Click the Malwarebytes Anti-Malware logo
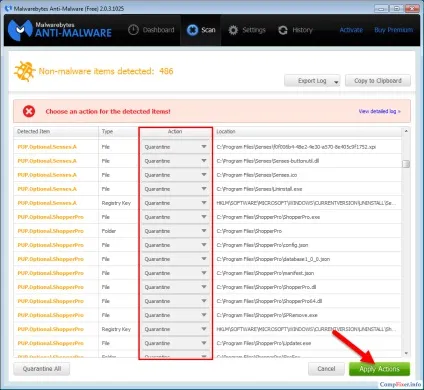This screenshot has height=390, width=424. point(60,30)
